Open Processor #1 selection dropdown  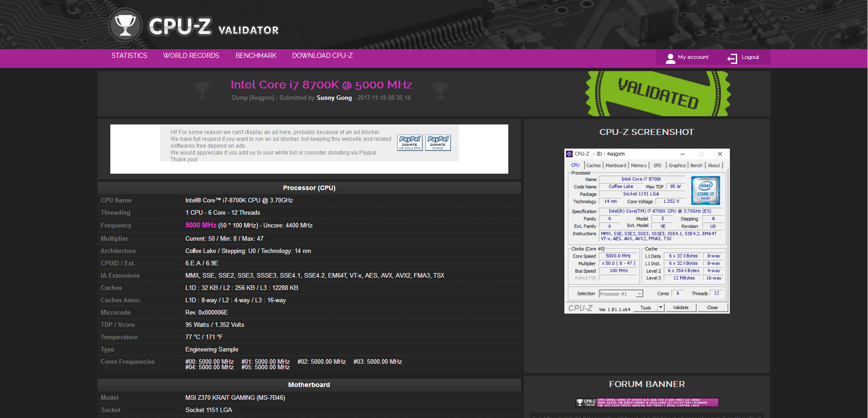pyautogui.click(x=621, y=294)
